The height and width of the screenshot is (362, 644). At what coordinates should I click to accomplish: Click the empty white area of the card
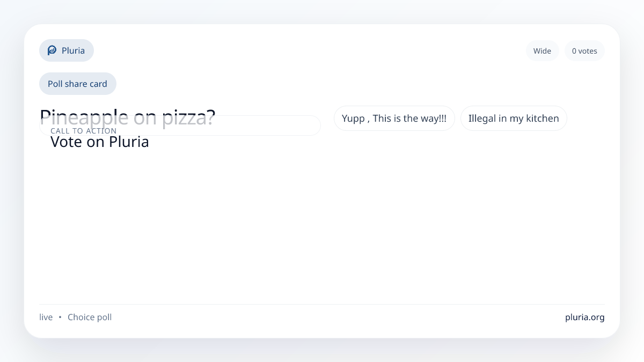[x=322, y=225]
